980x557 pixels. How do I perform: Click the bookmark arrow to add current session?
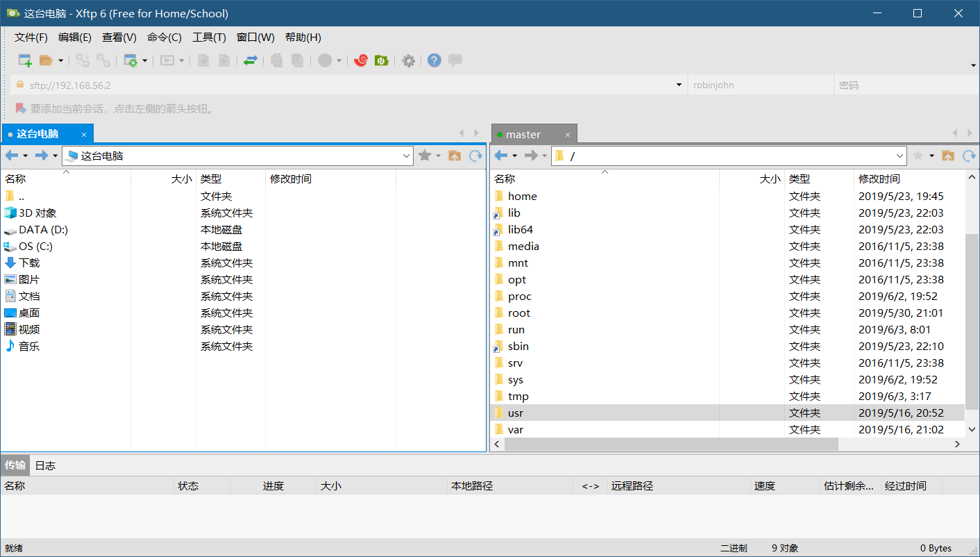(x=21, y=108)
